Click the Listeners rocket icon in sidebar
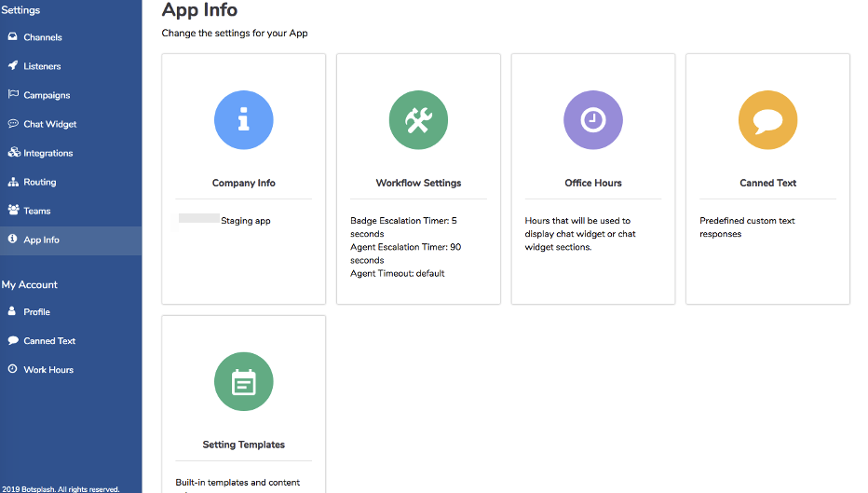The height and width of the screenshot is (493, 868). (13, 66)
